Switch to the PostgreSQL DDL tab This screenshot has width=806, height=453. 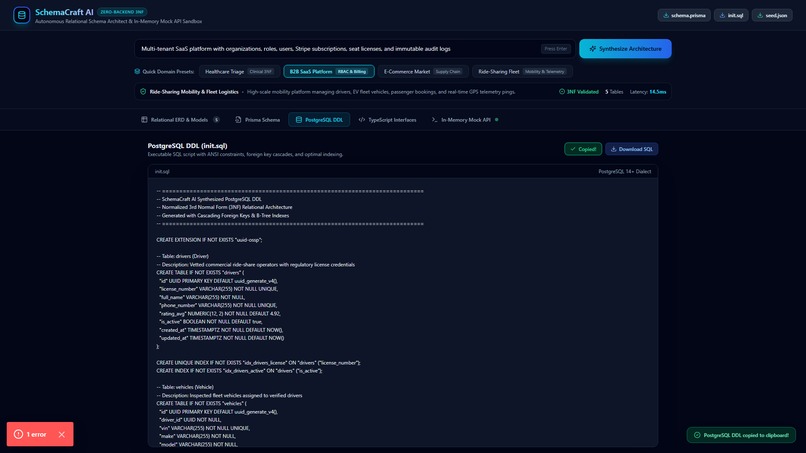319,120
